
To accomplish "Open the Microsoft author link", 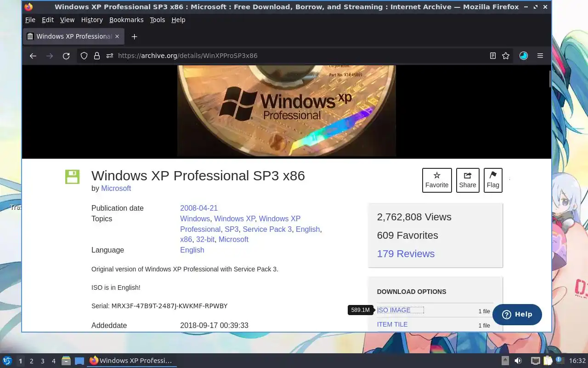I will [116, 189].
